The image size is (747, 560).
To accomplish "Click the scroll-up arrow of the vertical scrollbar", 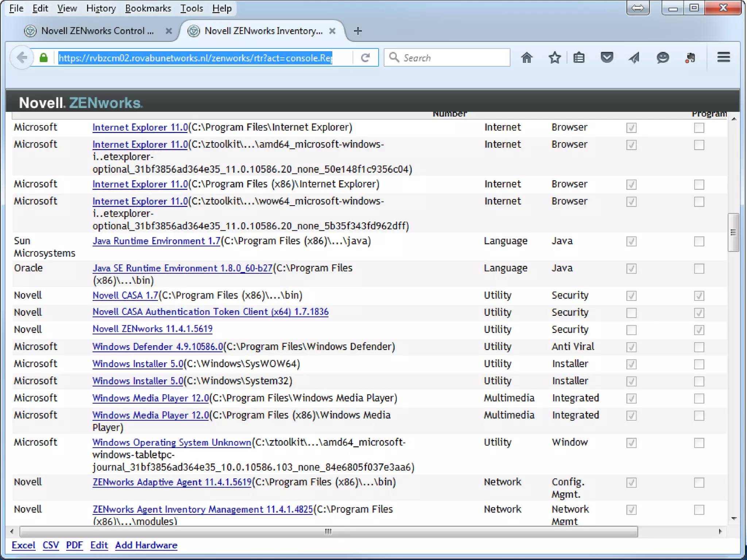I will pyautogui.click(x=734, y=119).
